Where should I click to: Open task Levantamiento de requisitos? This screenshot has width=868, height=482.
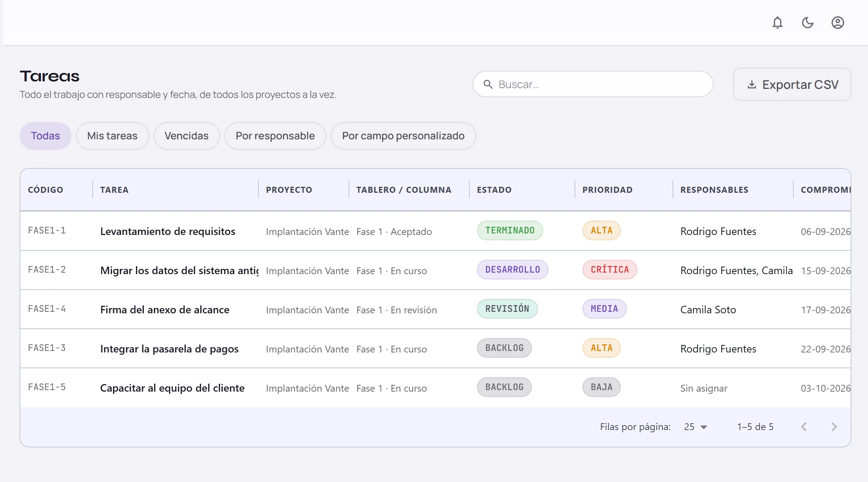pyautogui.click(x=168, y=231)
